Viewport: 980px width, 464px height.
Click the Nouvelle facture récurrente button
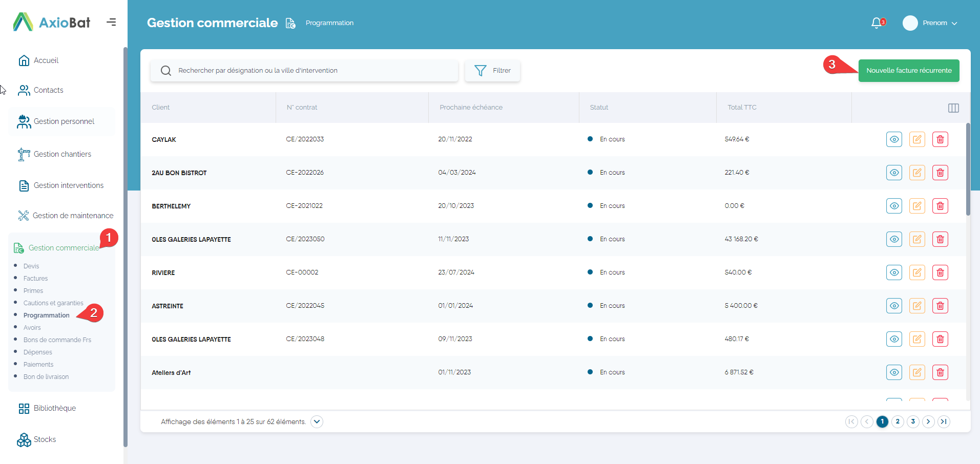[x=909, y=71]
